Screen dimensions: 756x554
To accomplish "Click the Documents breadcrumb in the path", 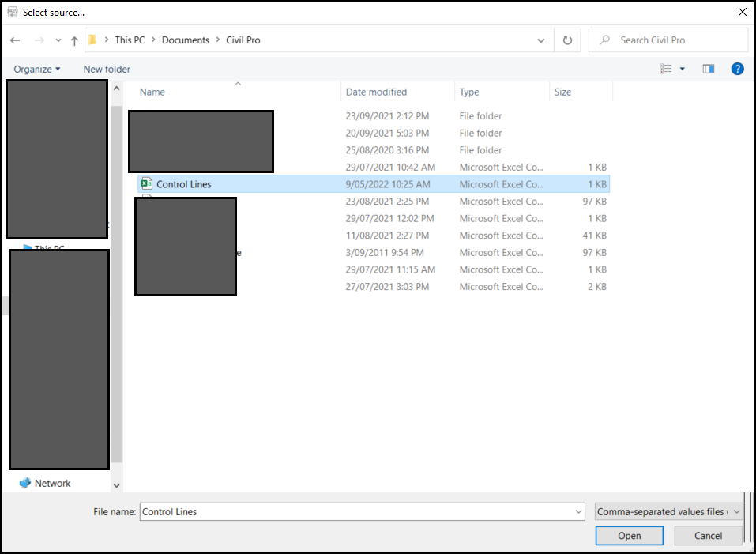I will point(186,40).
